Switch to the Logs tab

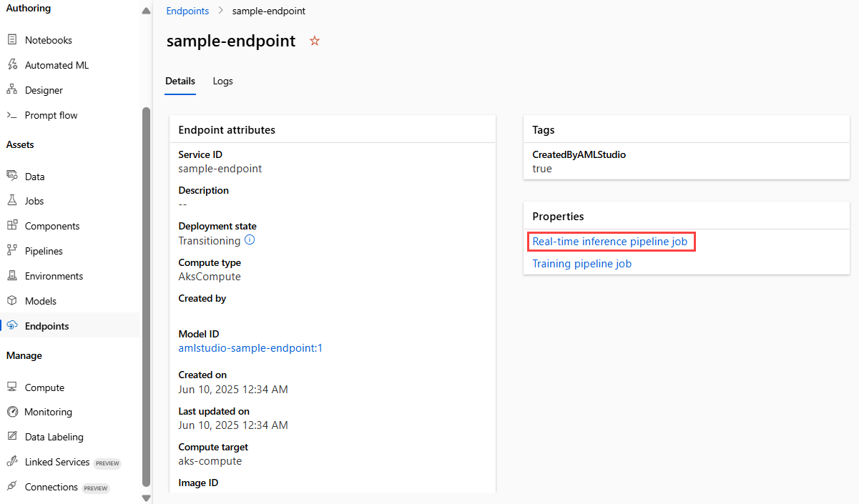coord(223,81)
